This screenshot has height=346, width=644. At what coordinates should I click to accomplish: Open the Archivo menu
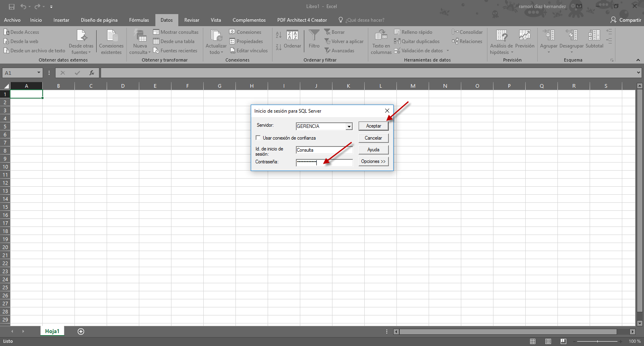(12, 20)
